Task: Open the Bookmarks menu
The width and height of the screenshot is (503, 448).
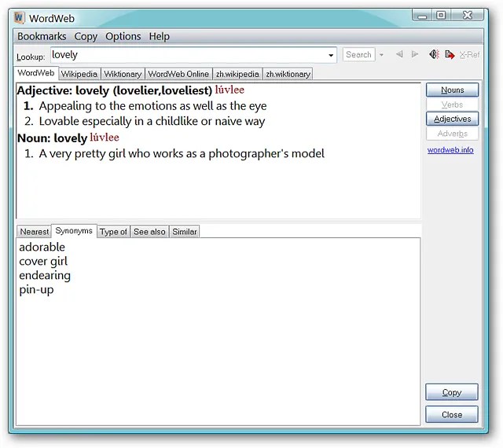Action: tap(42, 36)
